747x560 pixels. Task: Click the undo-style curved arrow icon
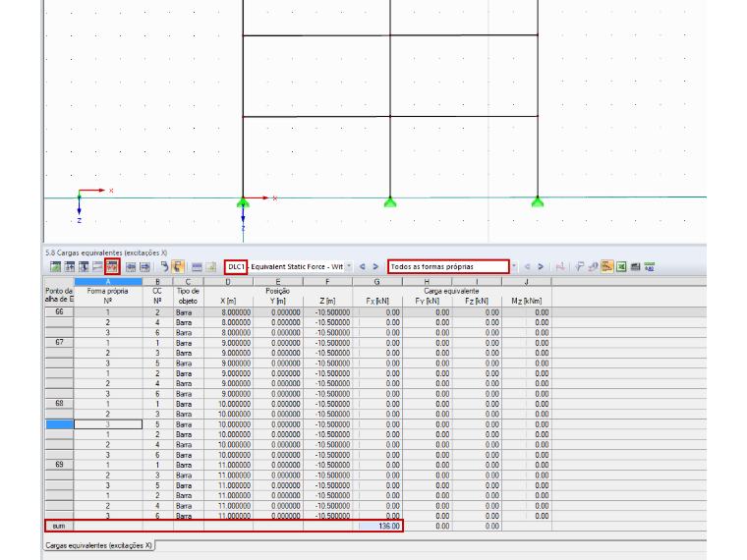coord(164,266)
